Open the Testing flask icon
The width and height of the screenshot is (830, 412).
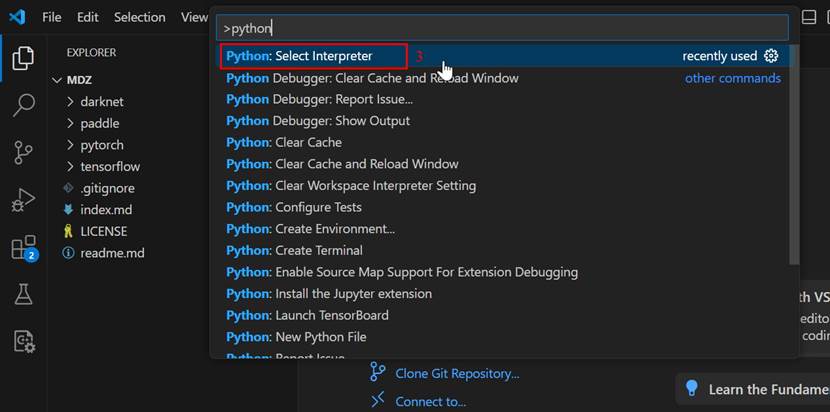(23, 294)
